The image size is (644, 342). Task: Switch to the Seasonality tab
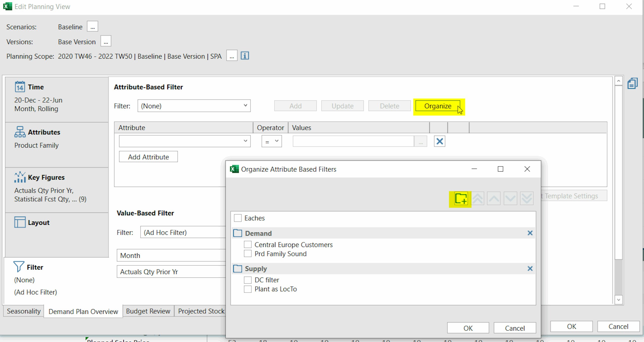(x=24, y=311)
